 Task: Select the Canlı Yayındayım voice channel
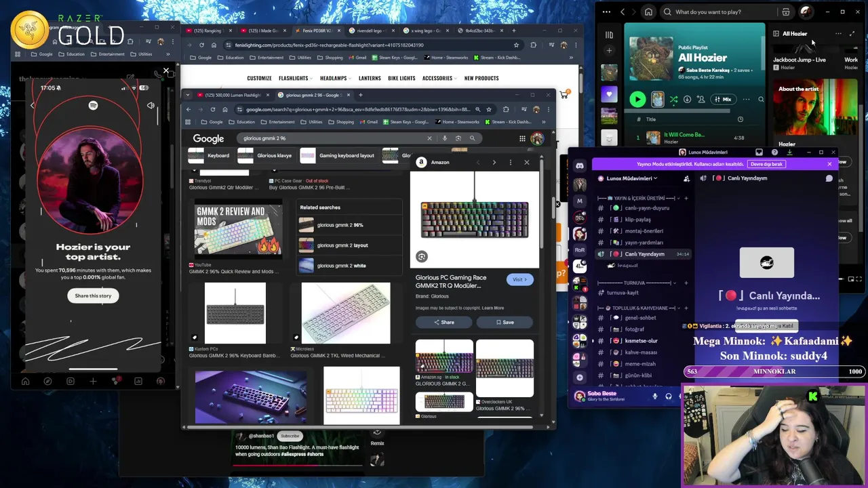(x=644, y=254)
